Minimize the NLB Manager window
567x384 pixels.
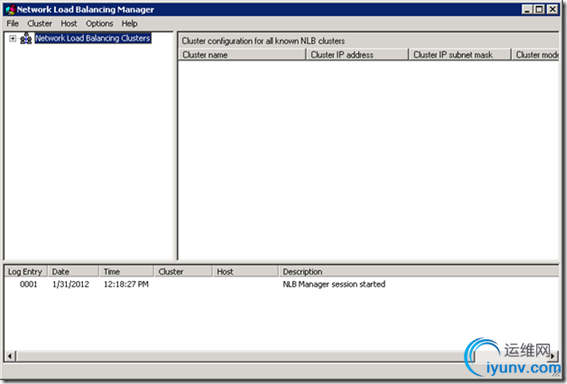pos(527,9)
